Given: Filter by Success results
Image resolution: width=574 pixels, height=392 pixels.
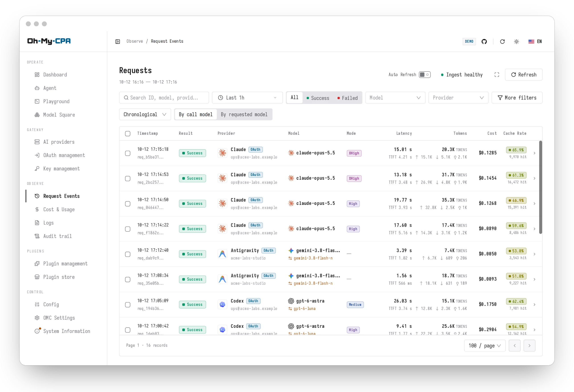Looking at the screenshot, I should [x=318, y=98].
